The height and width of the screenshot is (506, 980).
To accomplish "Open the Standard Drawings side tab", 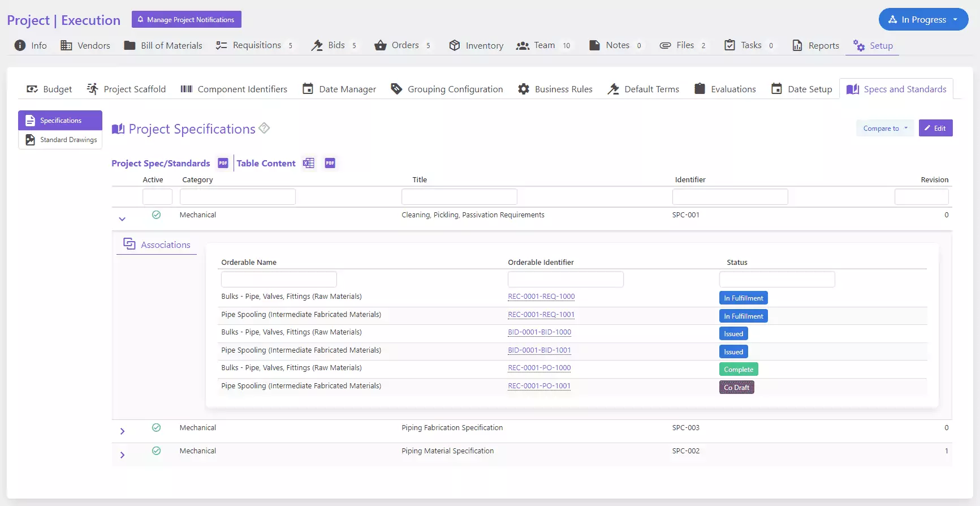I will [x=61, y=139].
